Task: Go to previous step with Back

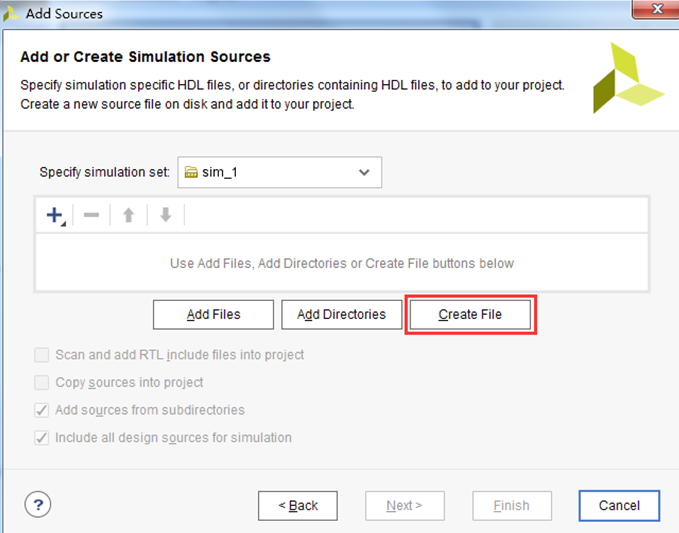Action: click(x=298, y=506)
